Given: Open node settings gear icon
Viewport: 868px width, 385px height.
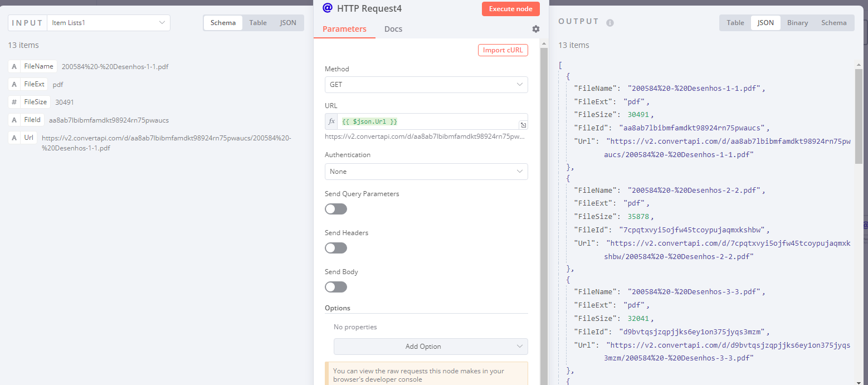Looking at the screenshot, I should point(535,29).
